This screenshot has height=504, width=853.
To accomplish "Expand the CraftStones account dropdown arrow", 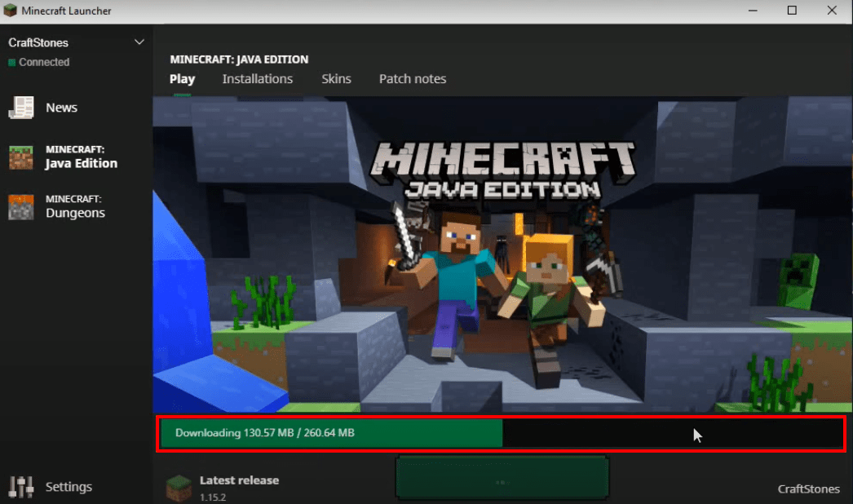I will [x=139, y=42].
